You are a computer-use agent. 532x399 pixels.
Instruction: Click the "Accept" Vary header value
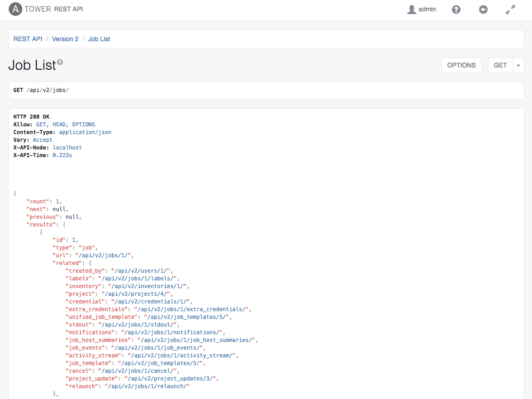[43, 140]
